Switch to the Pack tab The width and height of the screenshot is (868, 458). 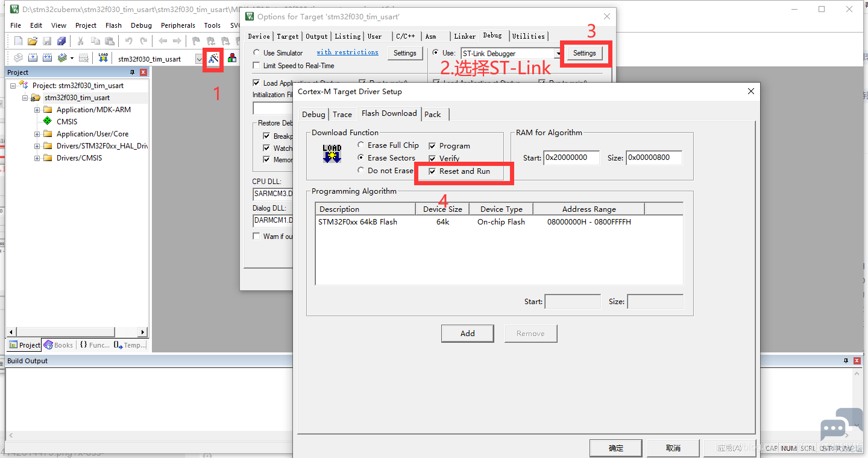click(433, 114)
